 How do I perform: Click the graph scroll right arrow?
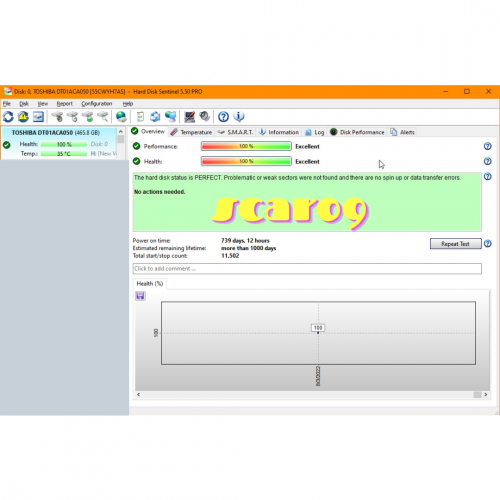486,395
